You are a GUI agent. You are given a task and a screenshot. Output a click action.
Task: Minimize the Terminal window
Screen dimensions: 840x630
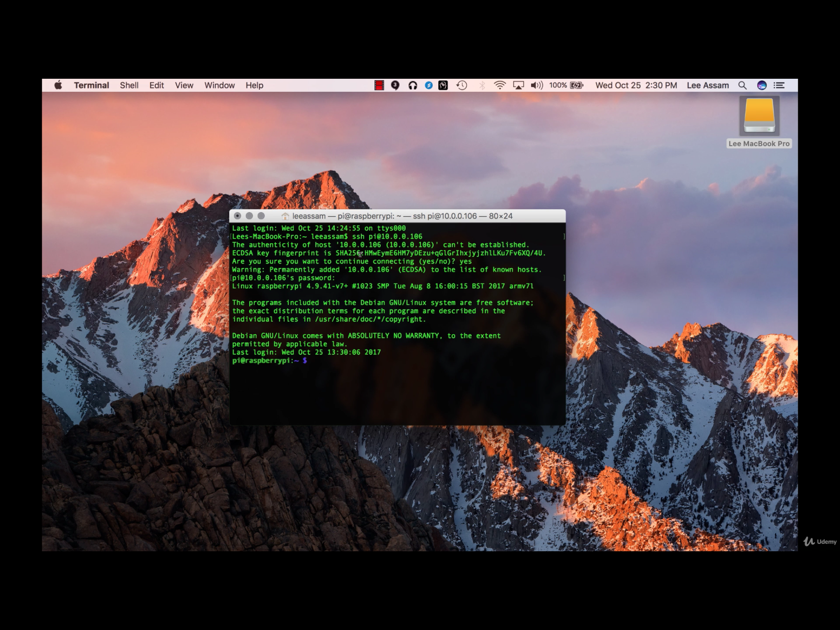click(x=249, y=216)
